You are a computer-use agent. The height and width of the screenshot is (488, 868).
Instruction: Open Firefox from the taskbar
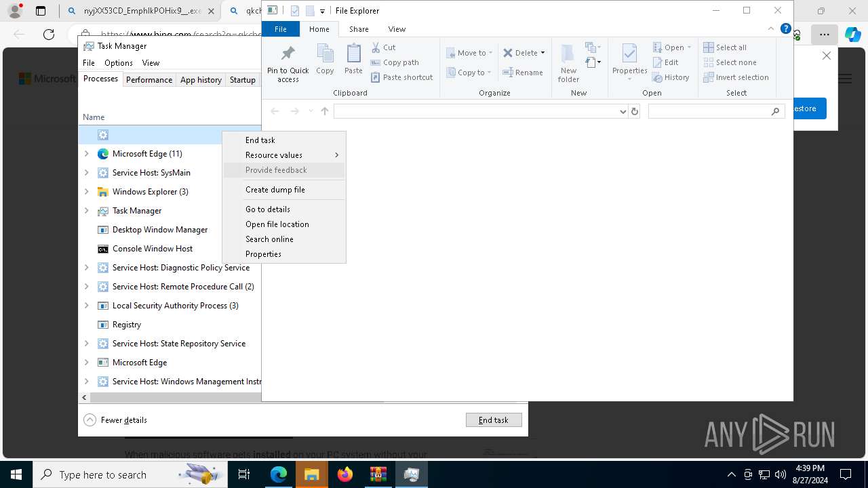pos(345,474)
